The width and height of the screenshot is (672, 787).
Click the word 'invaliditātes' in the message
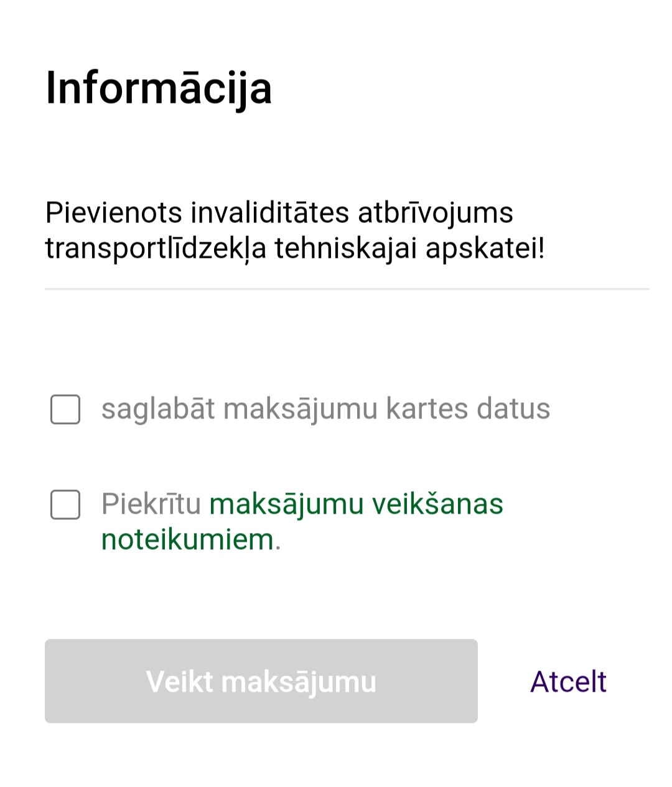[269, 212]
